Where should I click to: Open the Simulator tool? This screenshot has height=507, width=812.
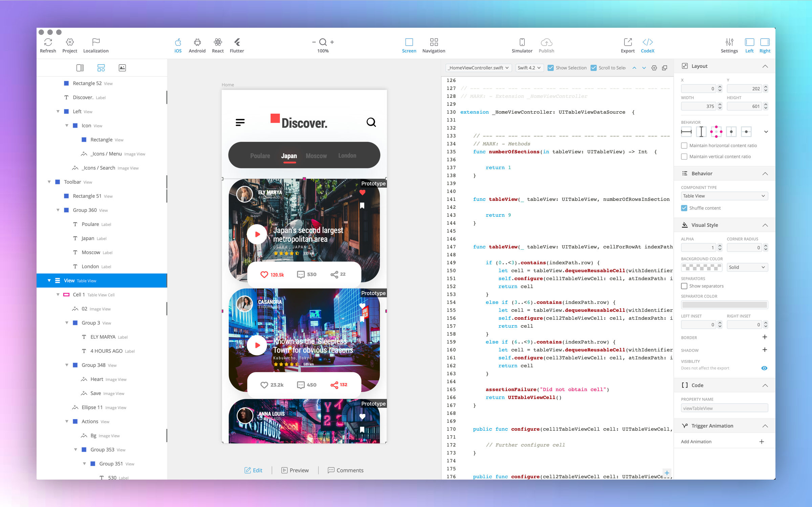click(522, 42)
